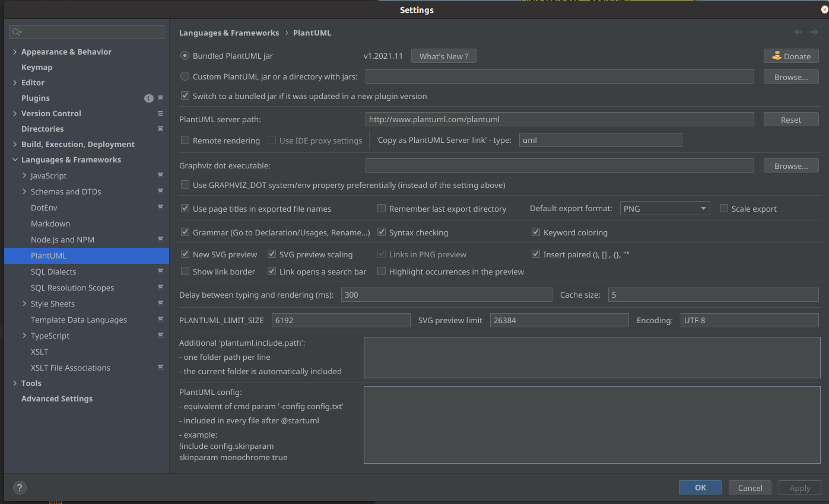
Task: Expand the Version Control section
Action: coord(15,113)
